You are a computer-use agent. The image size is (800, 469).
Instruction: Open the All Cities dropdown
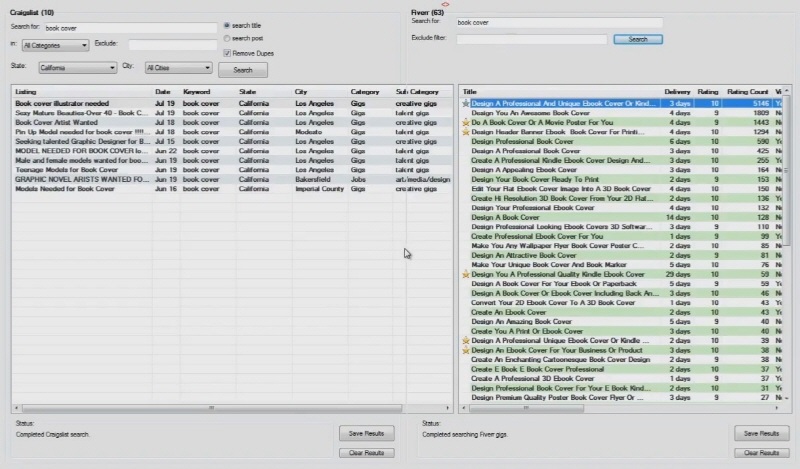[x=178, y=68]
